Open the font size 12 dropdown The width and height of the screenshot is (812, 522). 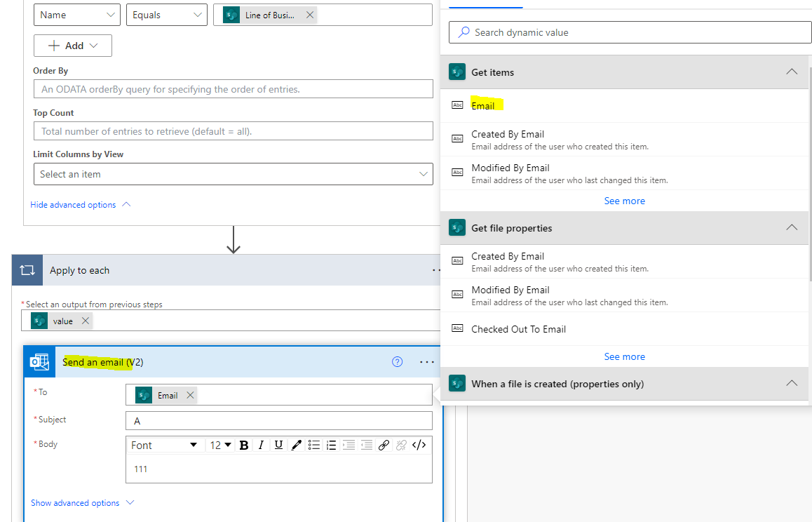click(x=220, y=446)
